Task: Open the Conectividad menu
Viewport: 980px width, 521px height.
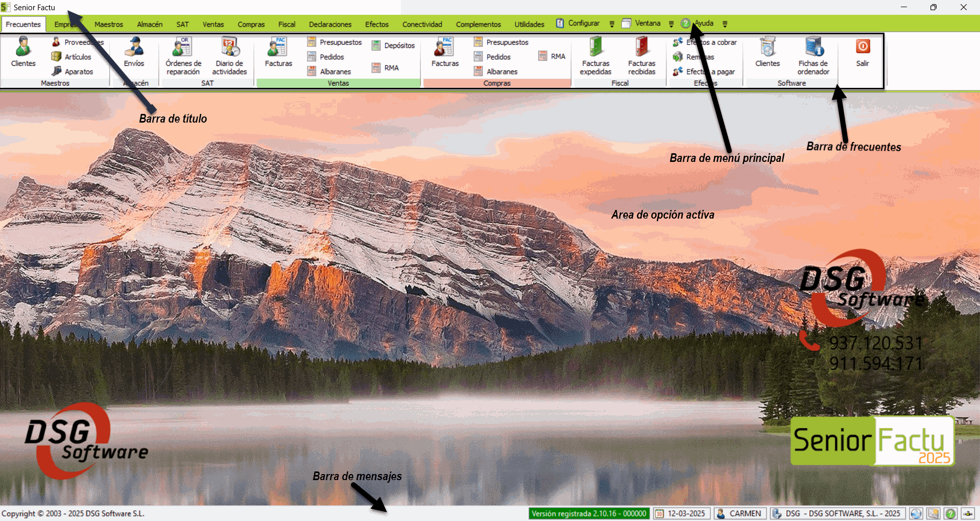Action: [x=422, y=24]
